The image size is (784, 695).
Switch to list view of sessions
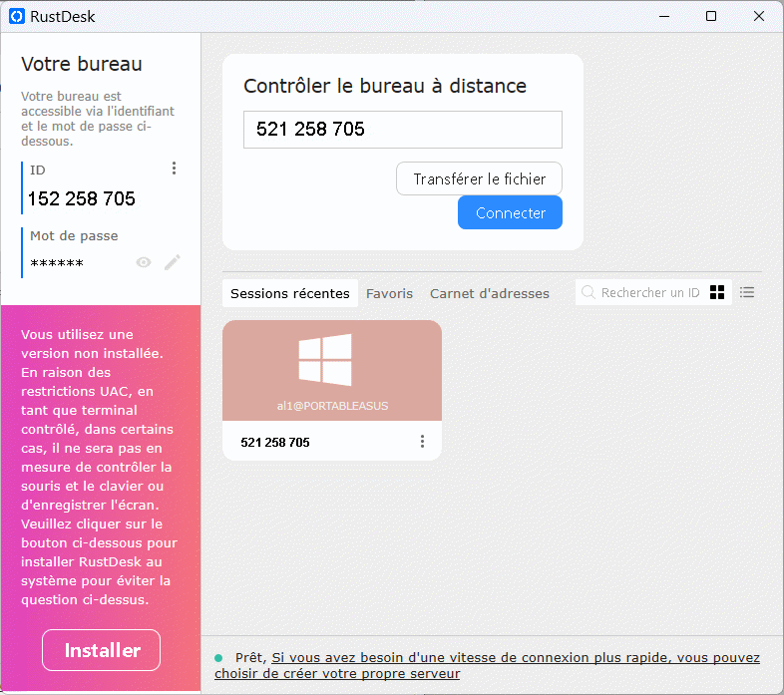(747, 292)
